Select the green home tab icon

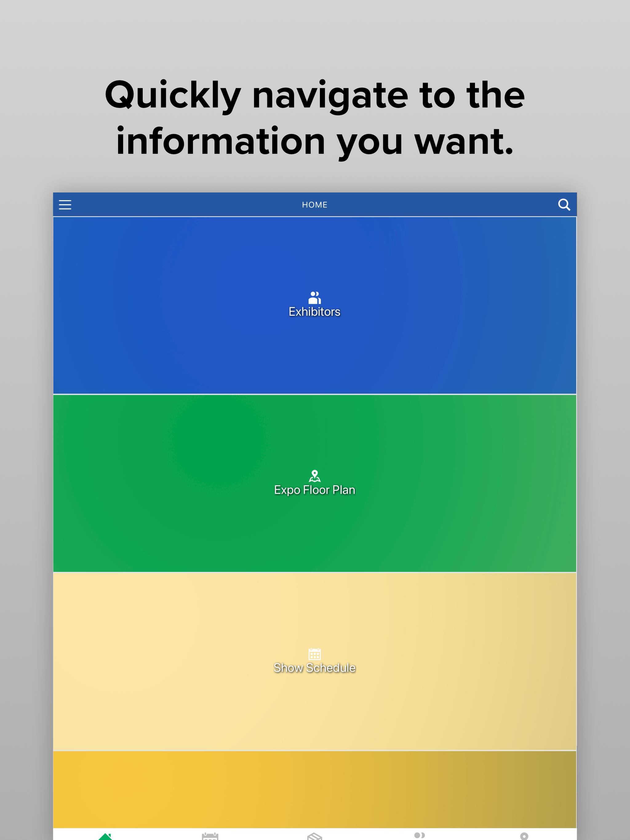[105, 836]
